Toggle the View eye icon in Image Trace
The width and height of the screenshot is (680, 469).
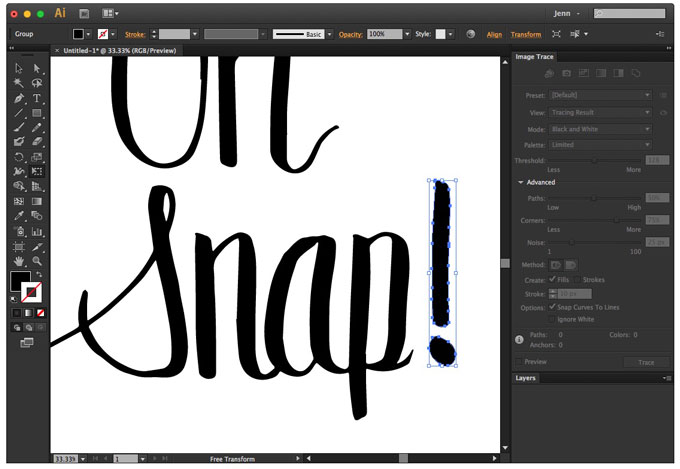point(664,112)
